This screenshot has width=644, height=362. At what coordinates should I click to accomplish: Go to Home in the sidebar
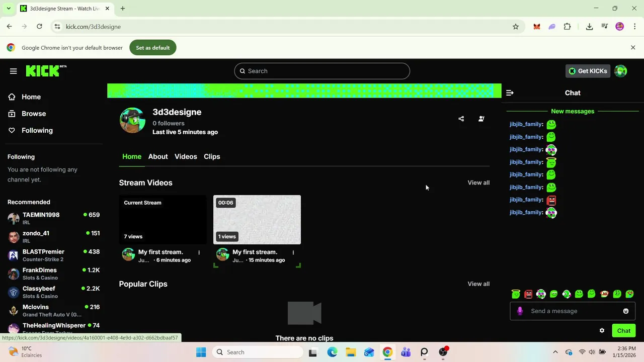click(x=31, y=97)
